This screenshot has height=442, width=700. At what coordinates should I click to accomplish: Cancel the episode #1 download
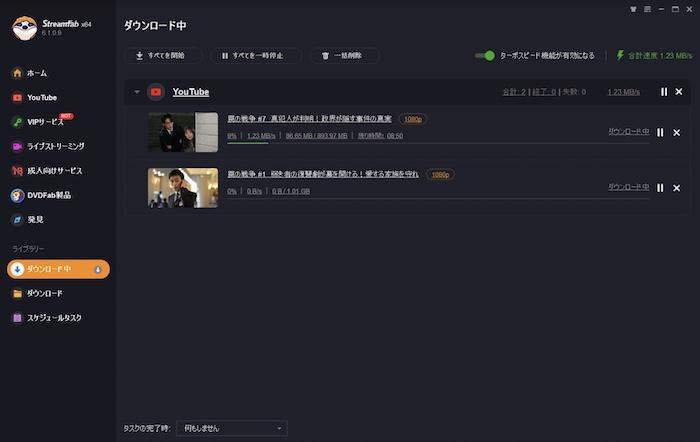pyautogui.click(x=676, y=188)
